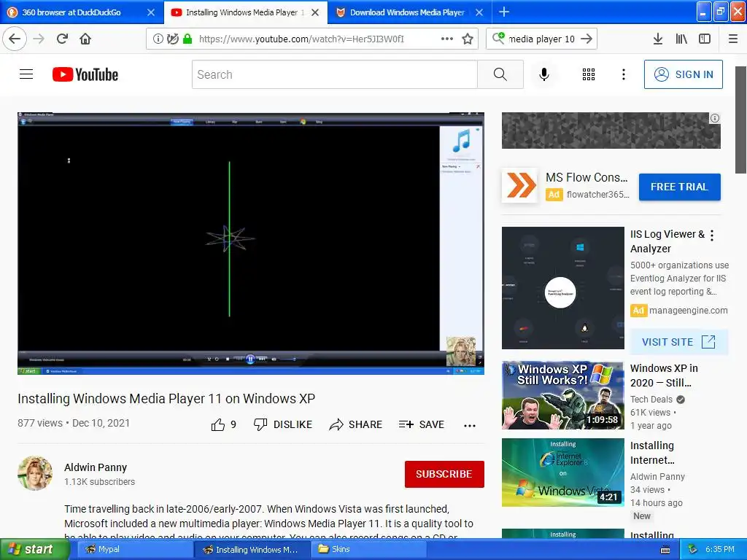Click the MS Flow Cons ad title

pos(587,178)
